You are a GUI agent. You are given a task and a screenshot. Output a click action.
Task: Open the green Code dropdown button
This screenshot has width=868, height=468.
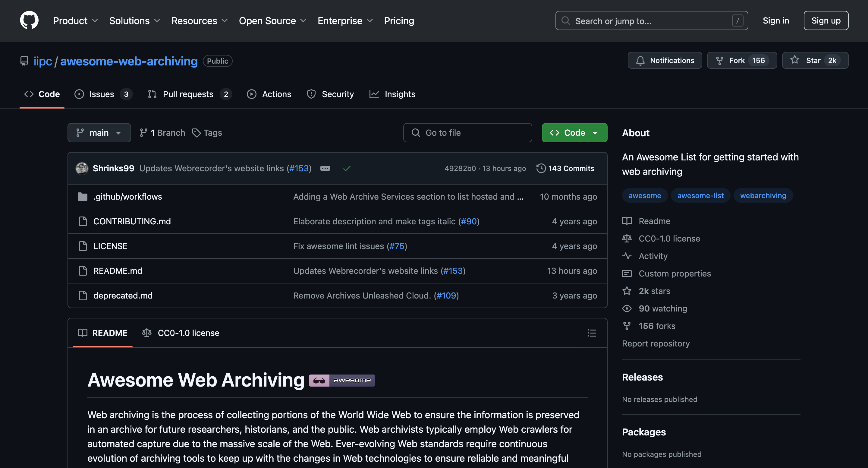[574, 133]
